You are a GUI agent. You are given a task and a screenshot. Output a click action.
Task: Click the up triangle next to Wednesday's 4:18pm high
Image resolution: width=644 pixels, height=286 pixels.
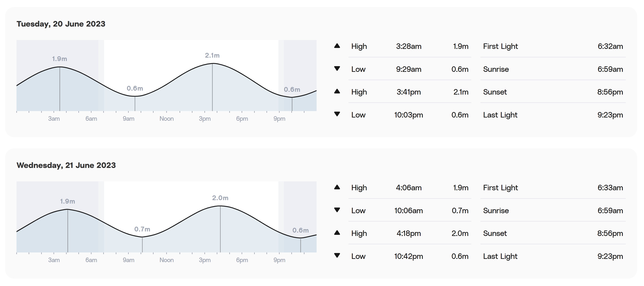tap(337, 233)
